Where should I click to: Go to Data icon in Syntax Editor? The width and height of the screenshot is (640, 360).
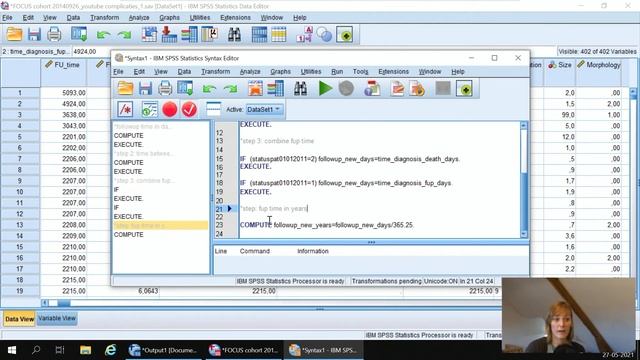click(256, 89)
